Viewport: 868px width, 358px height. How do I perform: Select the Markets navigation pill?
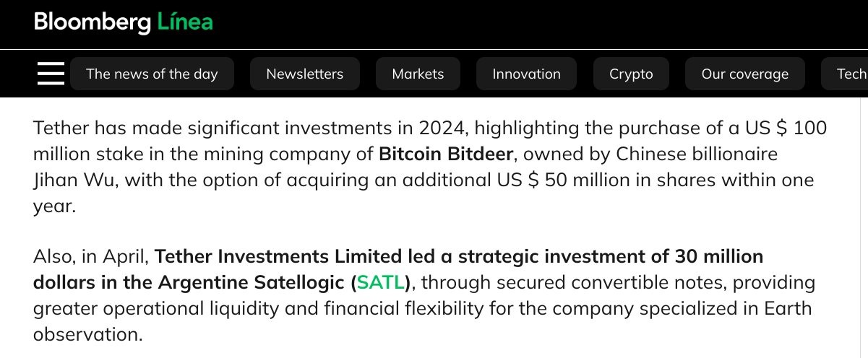418,74
